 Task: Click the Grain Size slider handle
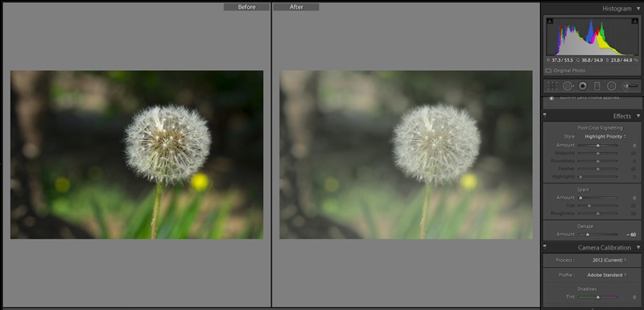589,205
